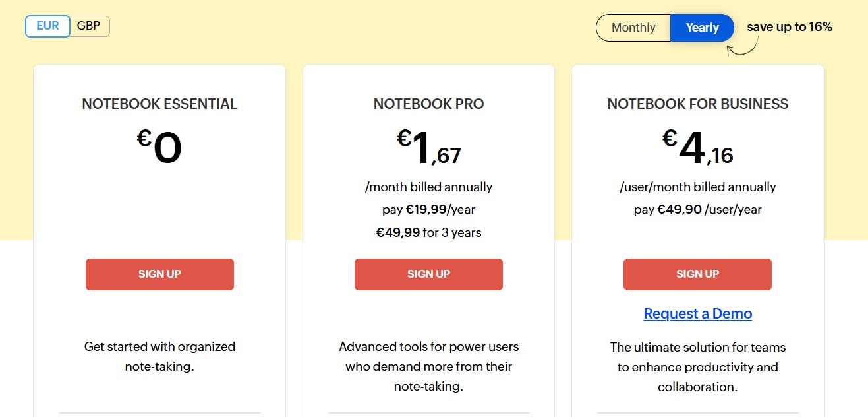Select Yearly billing

[x=701, y=28]
